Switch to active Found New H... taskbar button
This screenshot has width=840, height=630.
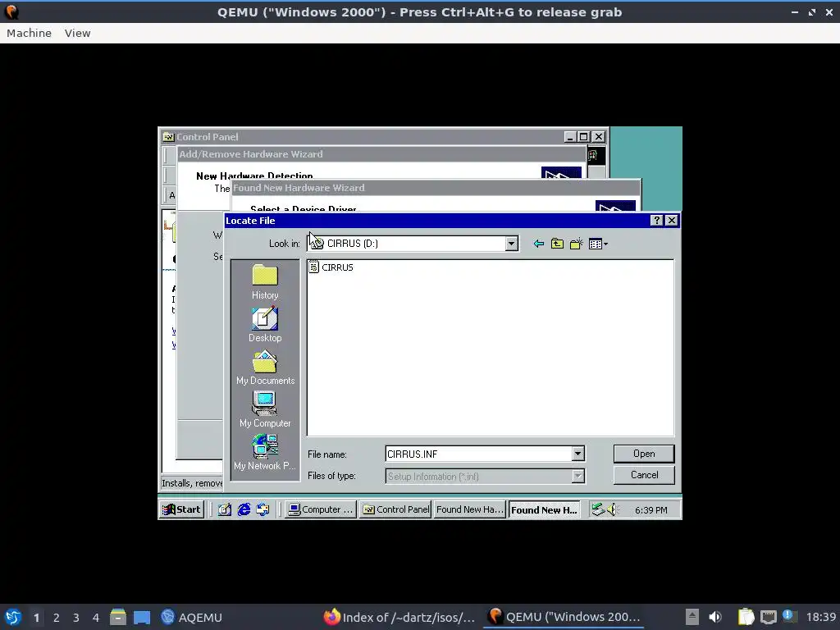click(x=545, y=509)
